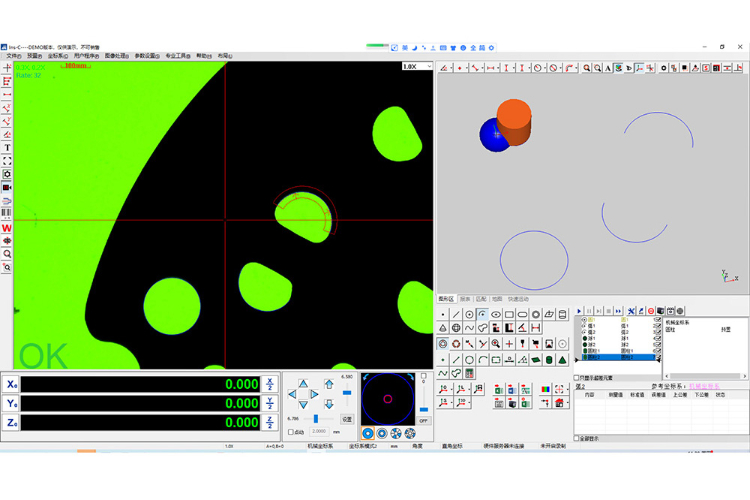
Task: Click the red stop circle icon
Action: 651,311
